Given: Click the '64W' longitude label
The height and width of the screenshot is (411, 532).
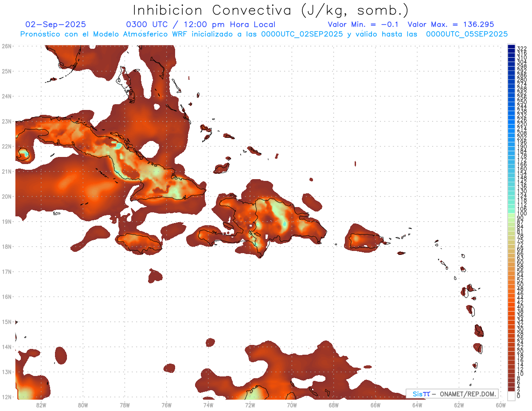Looking at the screenshot, I should click(417, 405).
